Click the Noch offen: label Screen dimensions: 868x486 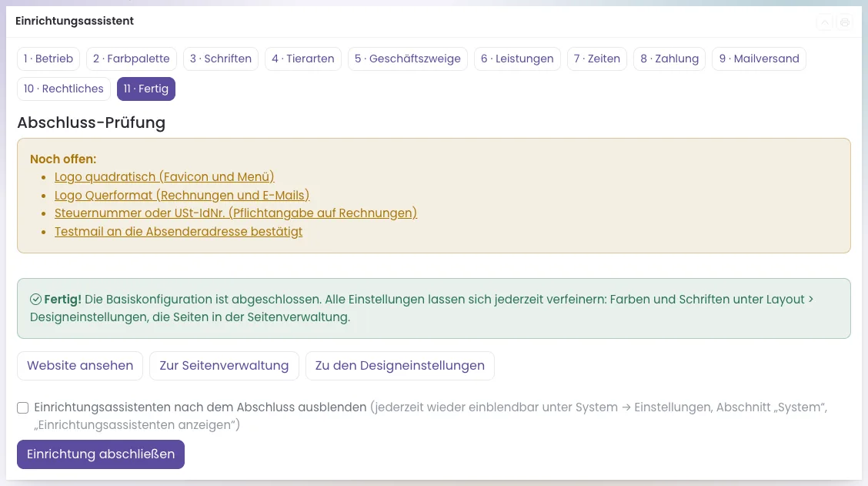[63, 159]
